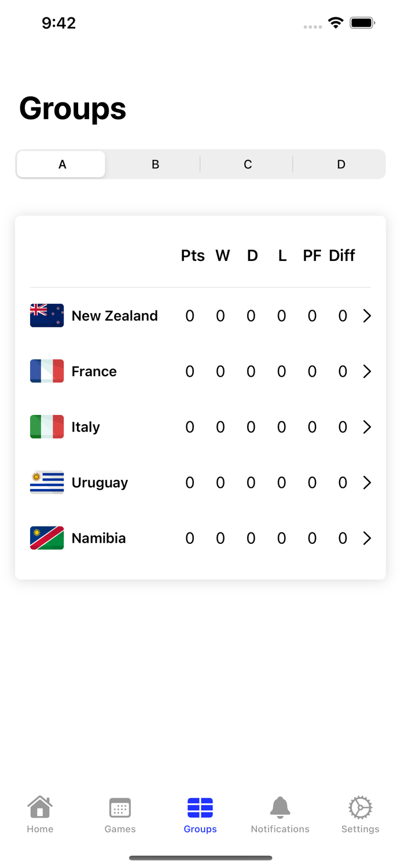
Task: Click the Uruguay team name
Action: (x=100, y=483)
